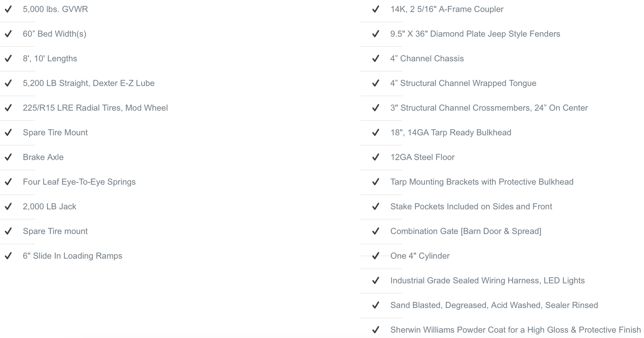Screen dimensions: 644x338
Task: Select checkmark beside 12GA Steel Floor
Action: coord(376,157)
